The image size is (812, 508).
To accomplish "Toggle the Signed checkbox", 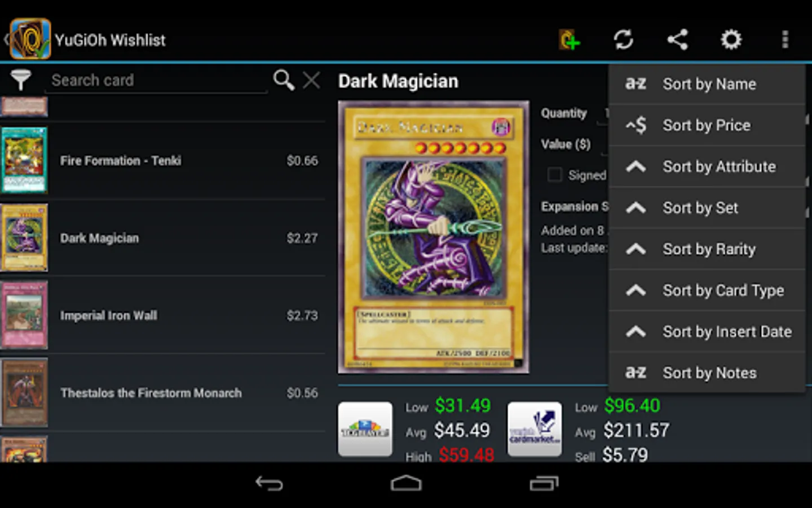I will [x=555, y=175].
